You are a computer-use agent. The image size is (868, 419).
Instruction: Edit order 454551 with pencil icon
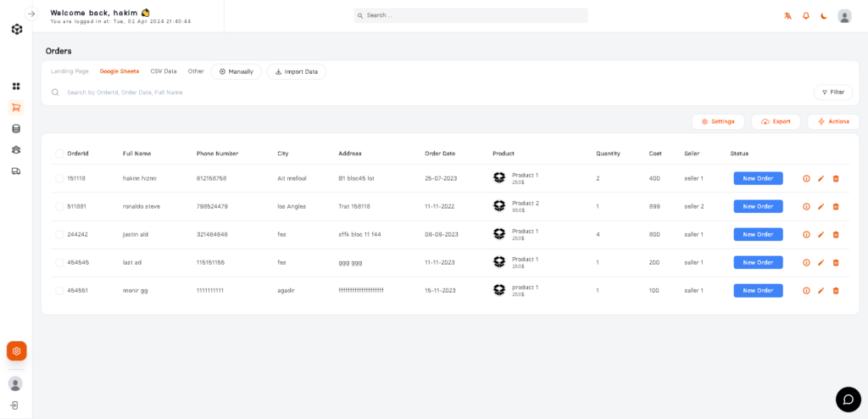tap(821, 290)
